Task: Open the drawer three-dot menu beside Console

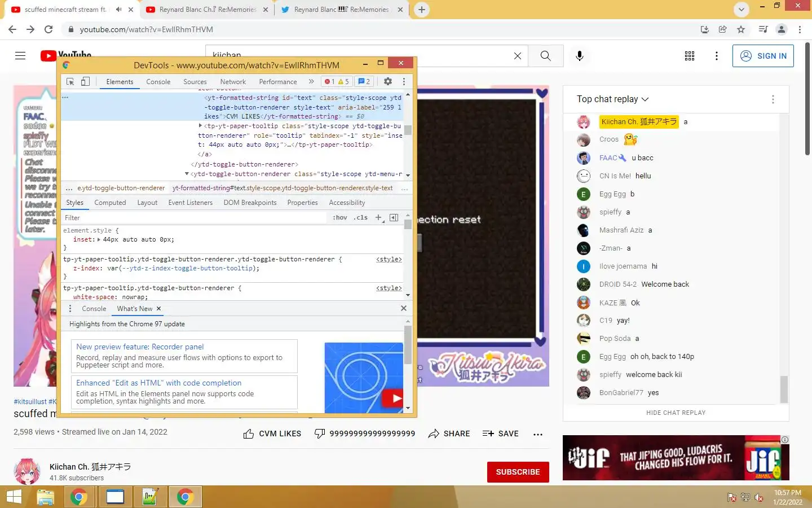Action: click(70, 309)
